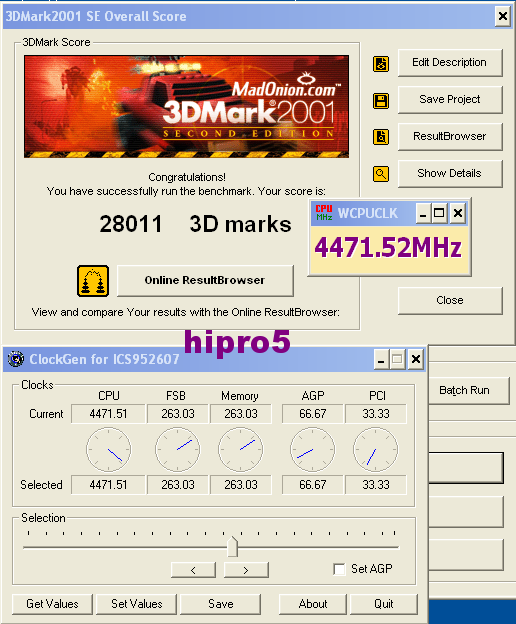
Task: Click the Online ResultBrowser trees icon
Action: click(93, 281)
